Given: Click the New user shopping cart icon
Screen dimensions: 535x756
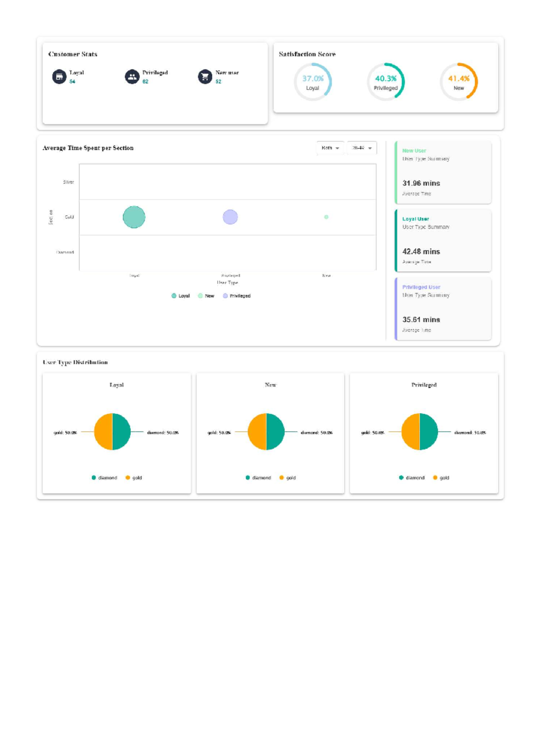Looking at the screenshot, I should pyautogui.click(x=205, y=77).
